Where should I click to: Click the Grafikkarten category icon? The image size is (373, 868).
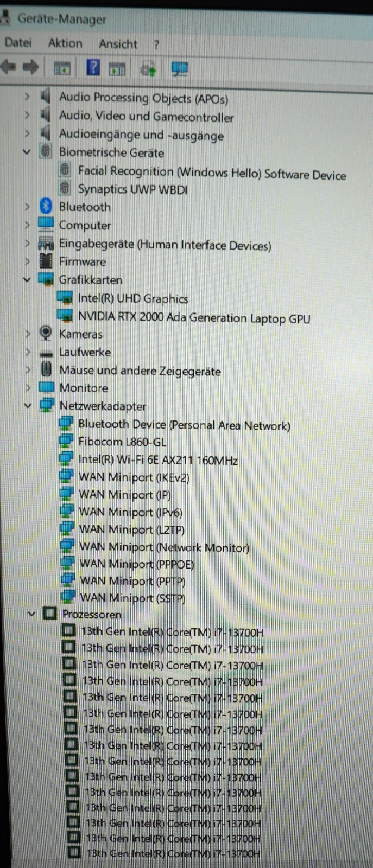click(46, 279)
